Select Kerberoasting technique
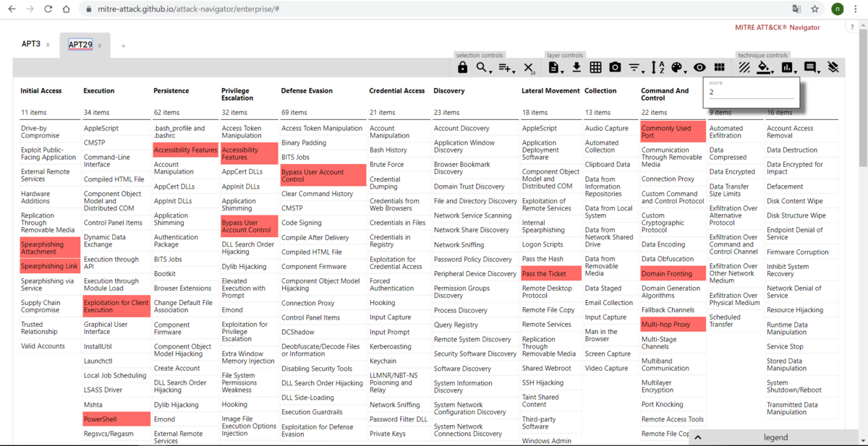Viewport: 868px width, 446px height. click(399, 346)
